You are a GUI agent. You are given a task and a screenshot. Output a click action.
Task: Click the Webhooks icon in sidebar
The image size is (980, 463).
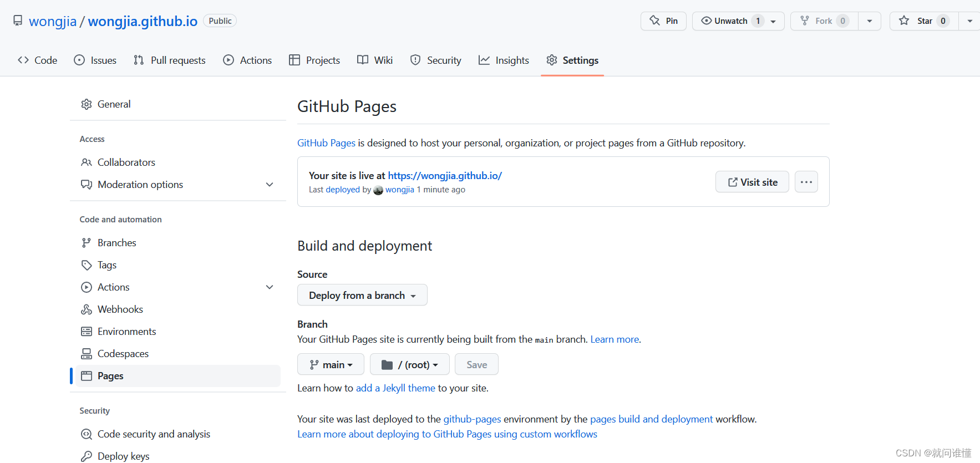coord(87,309)
